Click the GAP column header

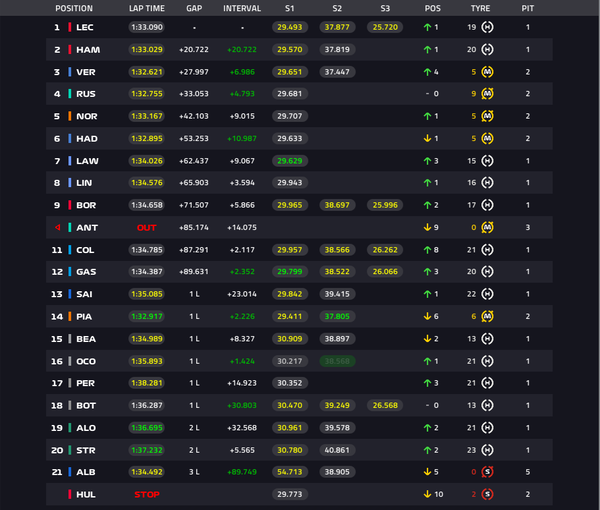194,8
